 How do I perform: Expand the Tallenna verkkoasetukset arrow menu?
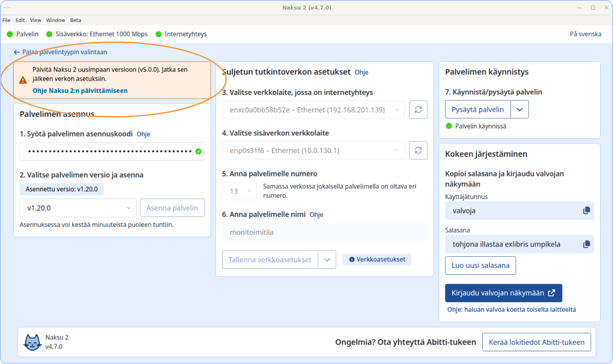click(327, 260)
